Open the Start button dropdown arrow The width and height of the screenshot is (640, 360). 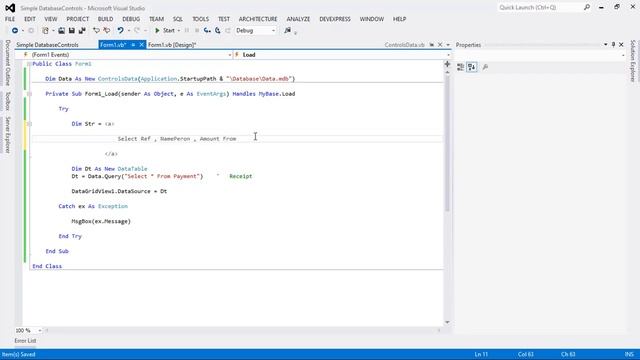(179, 31)
